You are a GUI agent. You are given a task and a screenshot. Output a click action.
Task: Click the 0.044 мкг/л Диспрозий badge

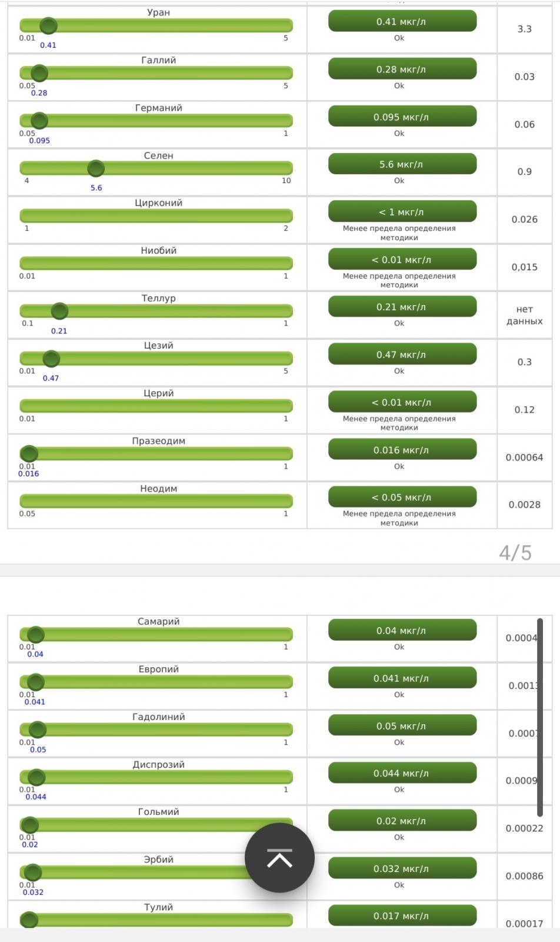(x=402, y=773)
